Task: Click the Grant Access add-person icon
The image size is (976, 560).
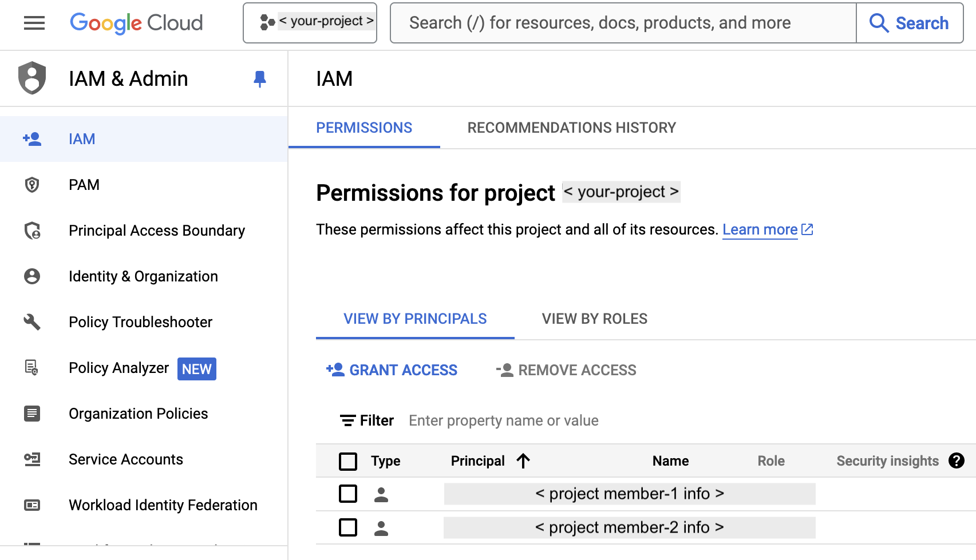Action: [335, 370]
